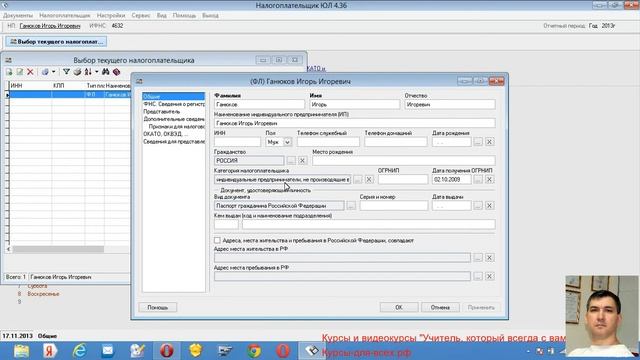
Task: Click the Место рождения field
Action: coord(404,160)
